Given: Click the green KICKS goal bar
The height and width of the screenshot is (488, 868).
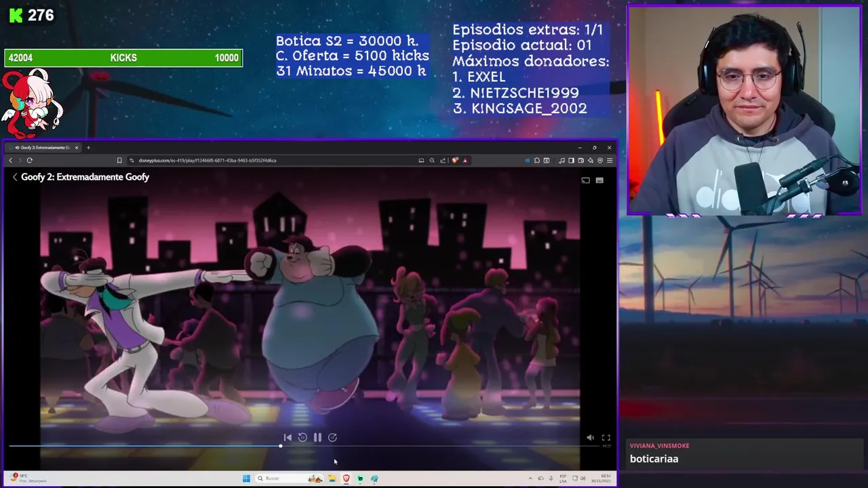Looking at the screenshot, I should 123,58.
